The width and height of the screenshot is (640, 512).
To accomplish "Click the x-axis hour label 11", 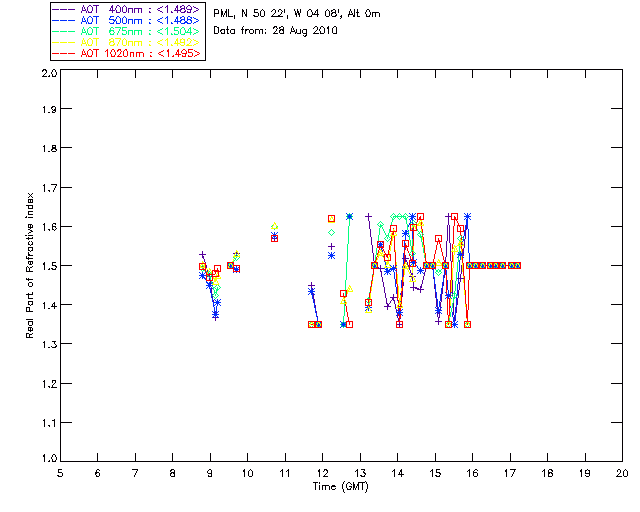I will point(285,473).
